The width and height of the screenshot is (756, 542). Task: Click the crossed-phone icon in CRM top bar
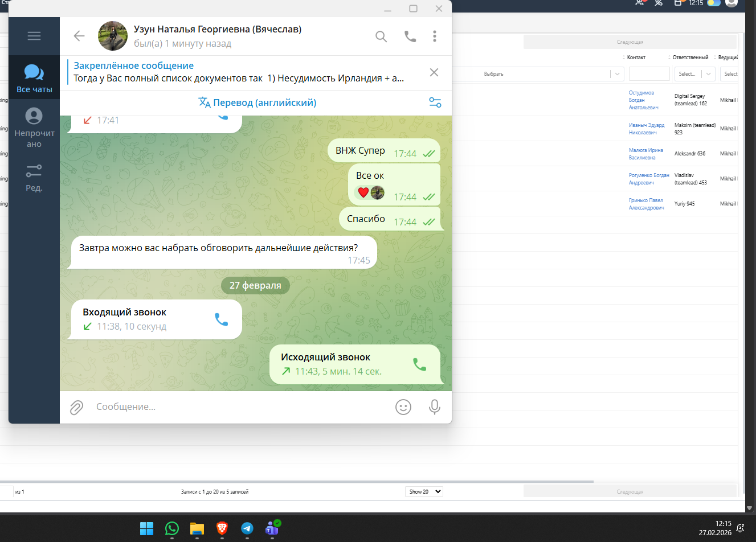point(659,3)
